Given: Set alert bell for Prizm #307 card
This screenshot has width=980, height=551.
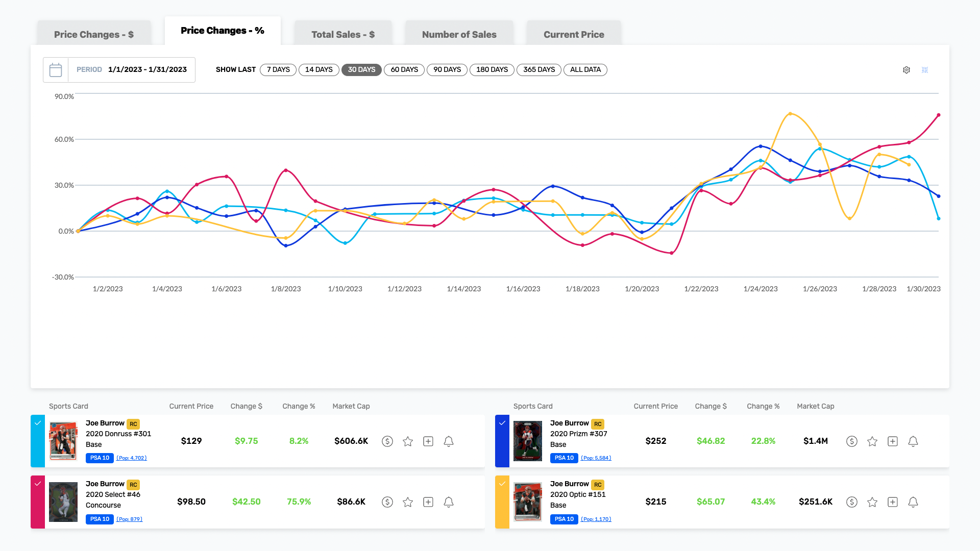Looking at the screenshot, I should click(x=913, y=441).
